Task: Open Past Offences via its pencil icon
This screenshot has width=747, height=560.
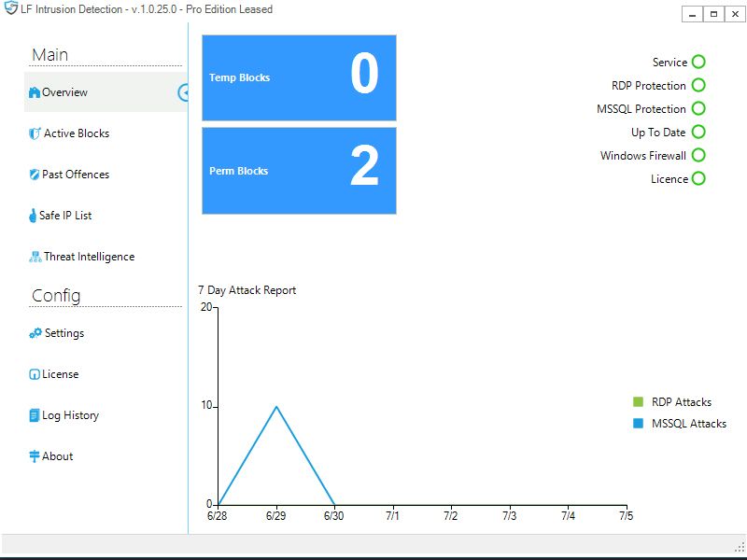Action: (x=33, y=175)
